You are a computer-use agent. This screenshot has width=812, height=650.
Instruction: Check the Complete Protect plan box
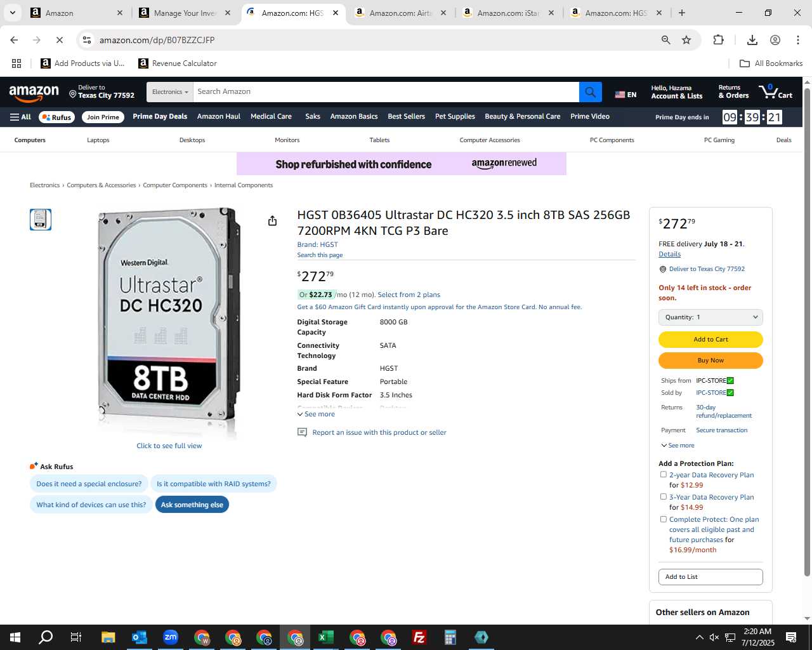click(664, 519)
